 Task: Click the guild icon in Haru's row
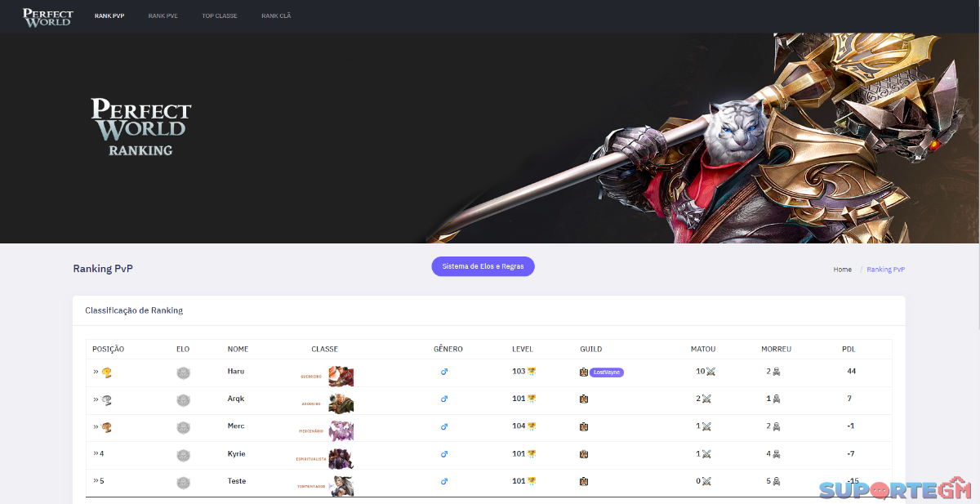[x=584, y=372]
